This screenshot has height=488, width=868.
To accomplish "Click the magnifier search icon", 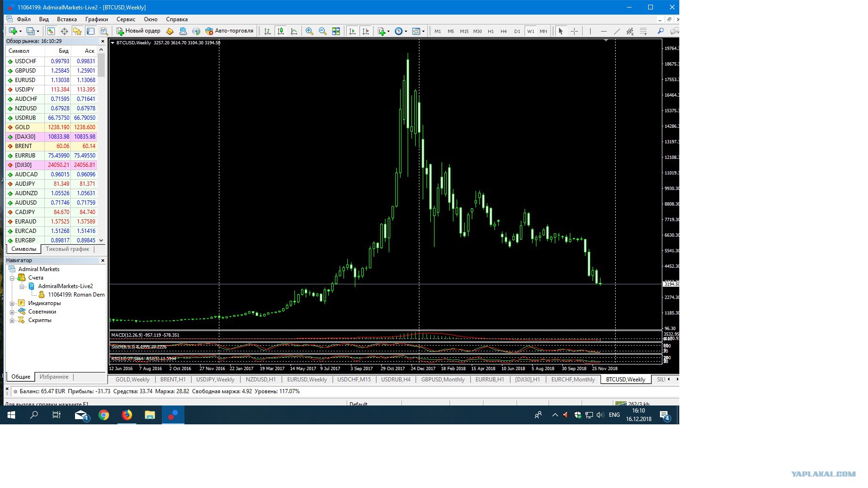I will point(661,31).
